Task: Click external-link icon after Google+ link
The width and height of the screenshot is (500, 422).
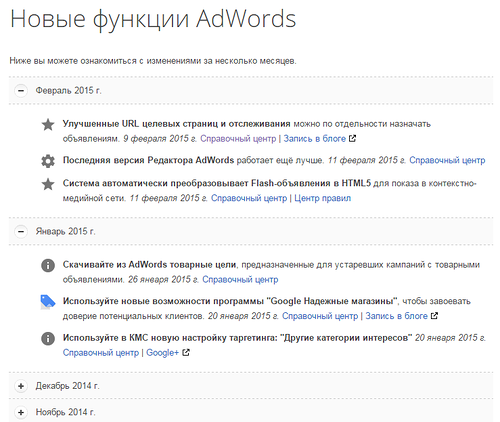Action: [186, 352]
